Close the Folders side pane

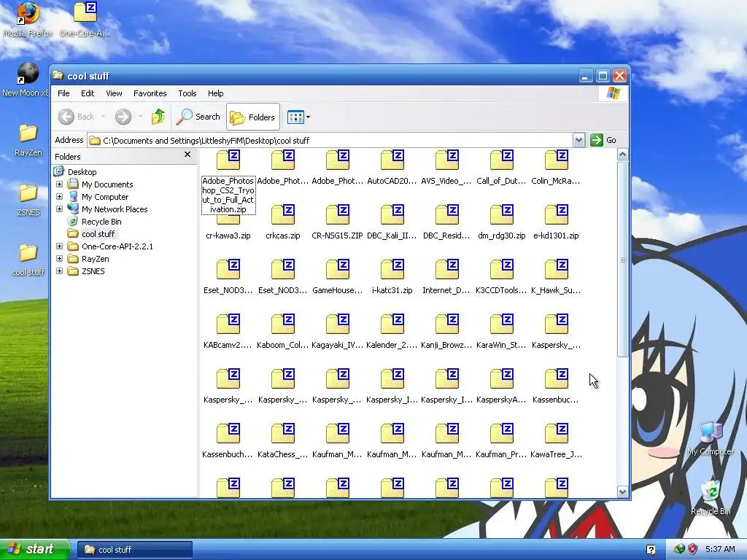(187, 155)
